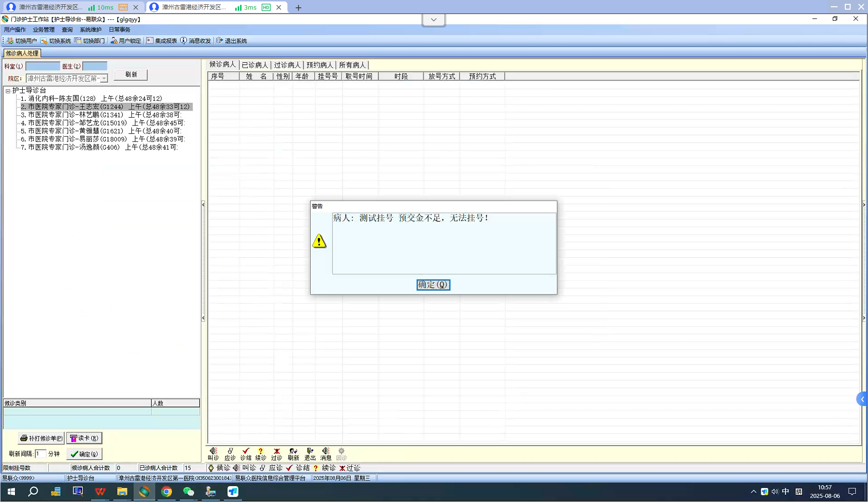Open the 系统维护 menu
The image size is (868, 502).
click(x=91, y=30)
